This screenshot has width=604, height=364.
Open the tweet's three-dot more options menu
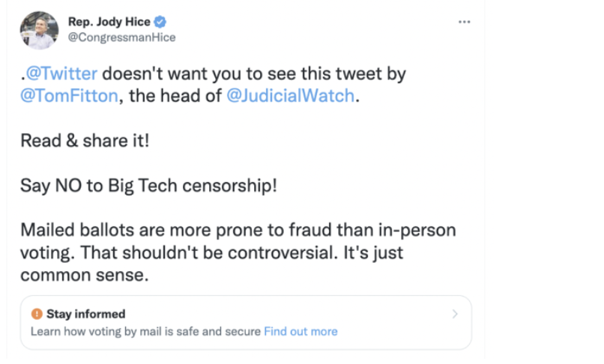point(464,22)
